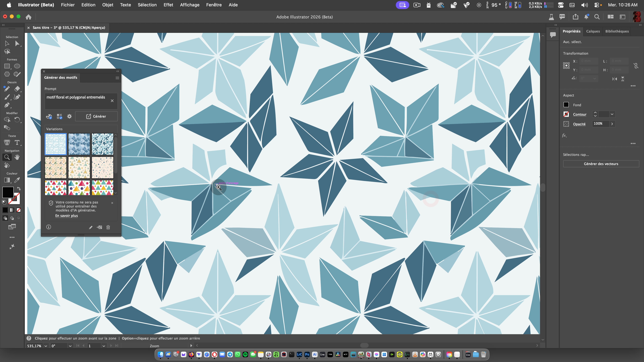Swap fill and stroke colors arrow
This screenshot has height=362, width=644.
tap(19, 189)
